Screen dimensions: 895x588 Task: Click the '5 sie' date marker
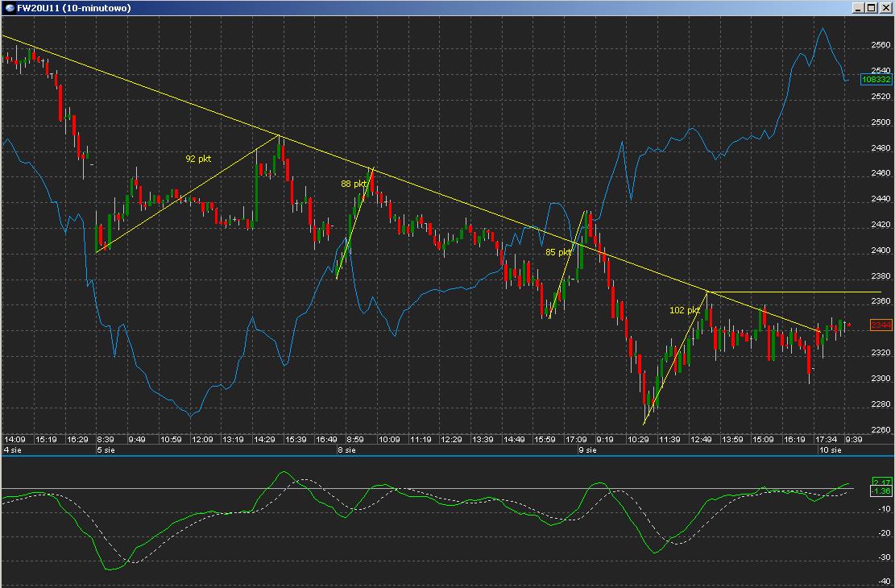pyautogui.click(x=105, y=450)
